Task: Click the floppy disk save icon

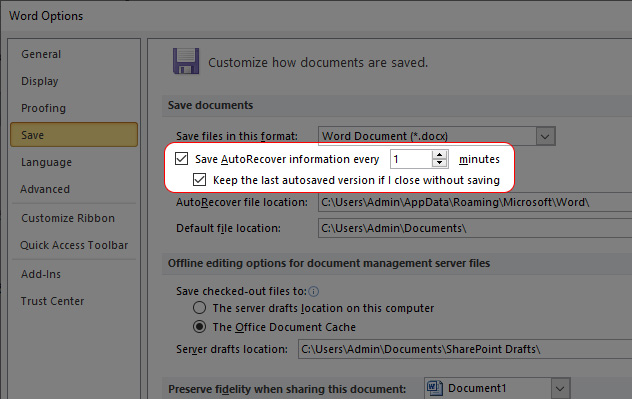Action: [186, 61]
